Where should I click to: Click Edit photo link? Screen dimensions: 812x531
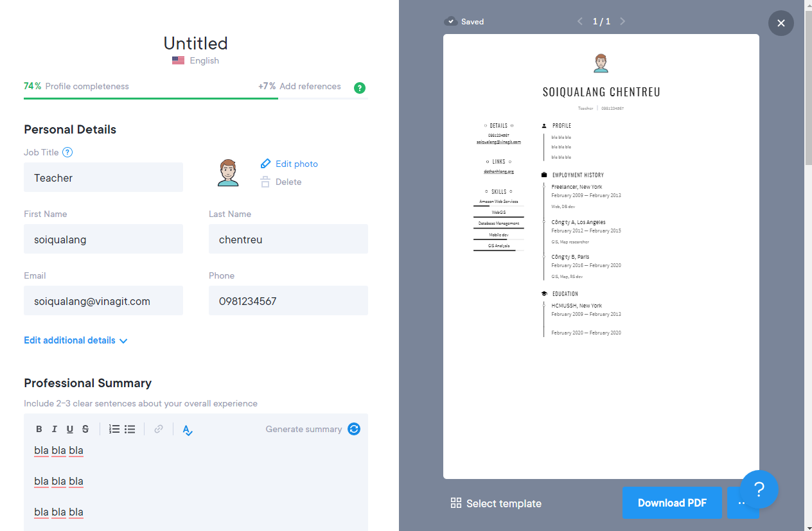296,164
